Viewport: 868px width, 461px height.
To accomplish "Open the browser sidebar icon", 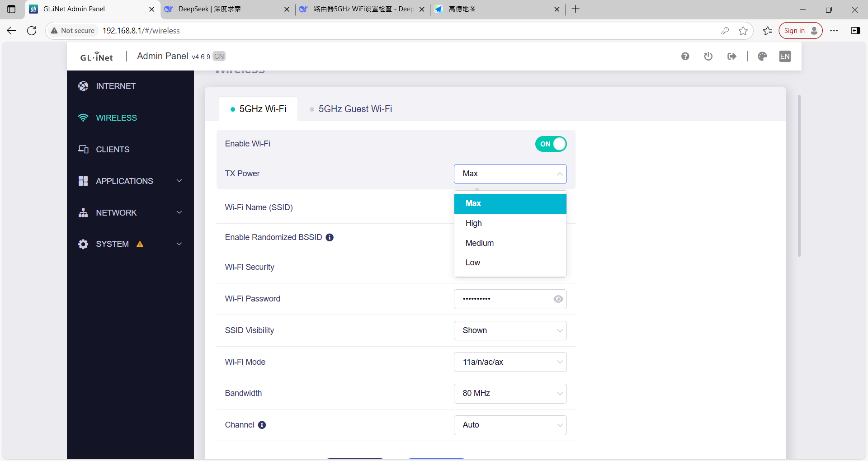I will point(855,30).
